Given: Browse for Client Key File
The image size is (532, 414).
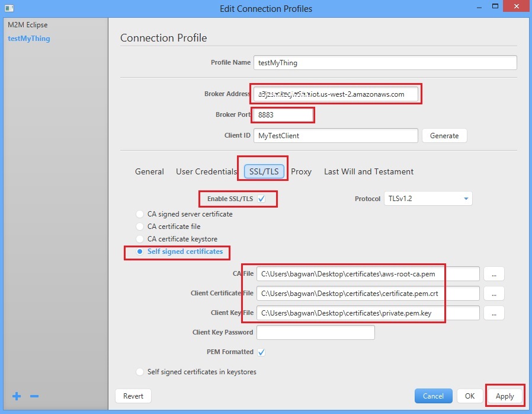Looking at the screenshot, I should pyautogui.click(x=493, y=313).
